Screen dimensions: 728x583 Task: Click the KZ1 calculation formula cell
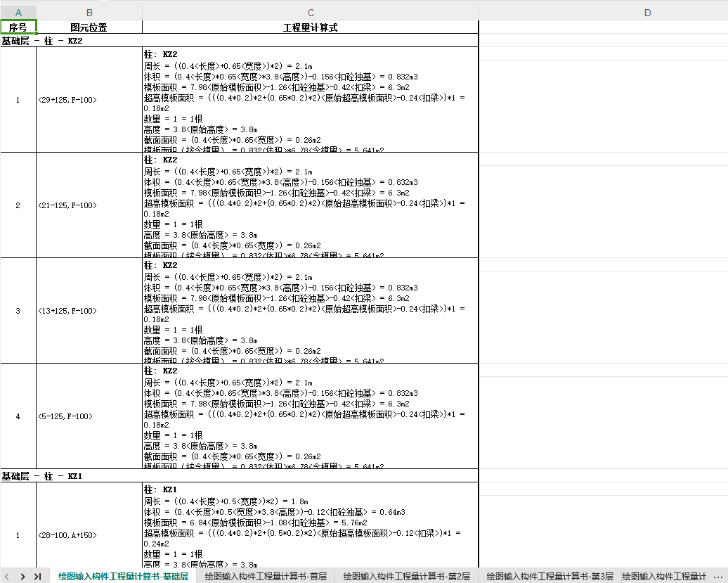(311, 526)
